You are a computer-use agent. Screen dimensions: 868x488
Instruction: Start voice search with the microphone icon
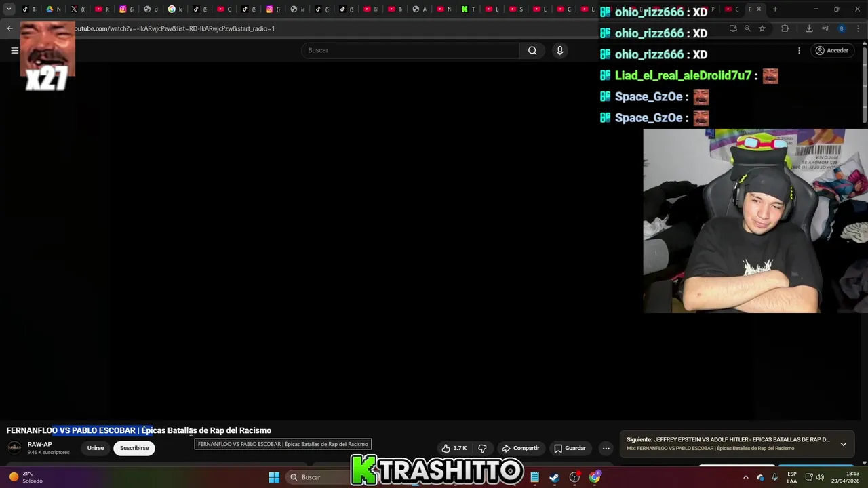(559, 50)
